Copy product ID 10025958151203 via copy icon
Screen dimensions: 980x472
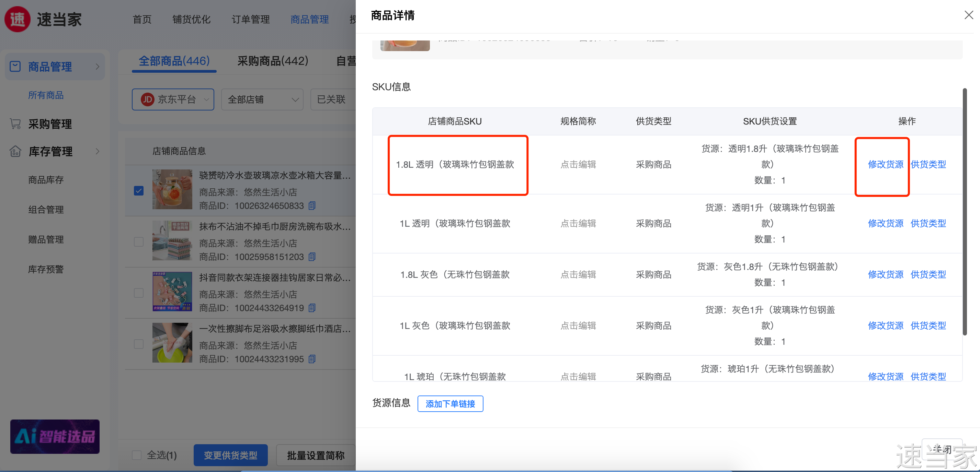(x=312, y=257)
